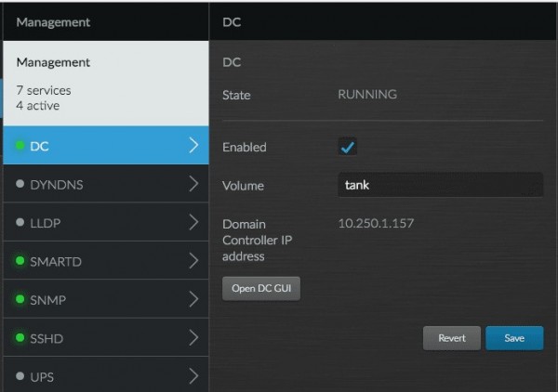Select the DYNDNS service entry
Viewport: 558px width, 392px height.
(x=106, y=184)
